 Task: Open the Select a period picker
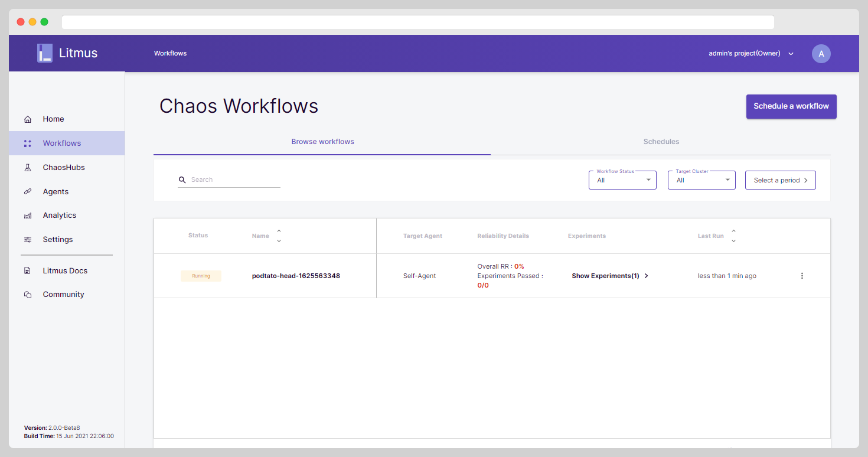point(781,180)
